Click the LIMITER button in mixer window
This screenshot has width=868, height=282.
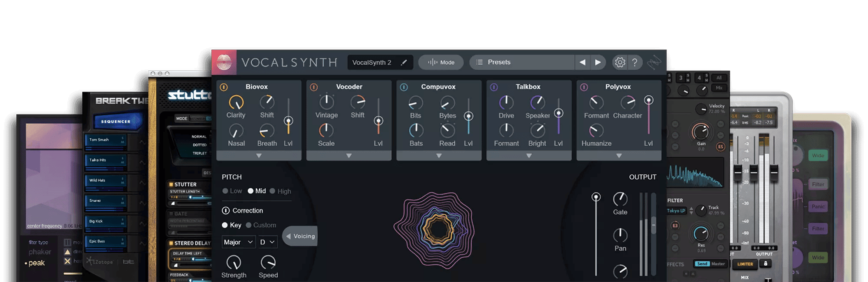(745, 264)
